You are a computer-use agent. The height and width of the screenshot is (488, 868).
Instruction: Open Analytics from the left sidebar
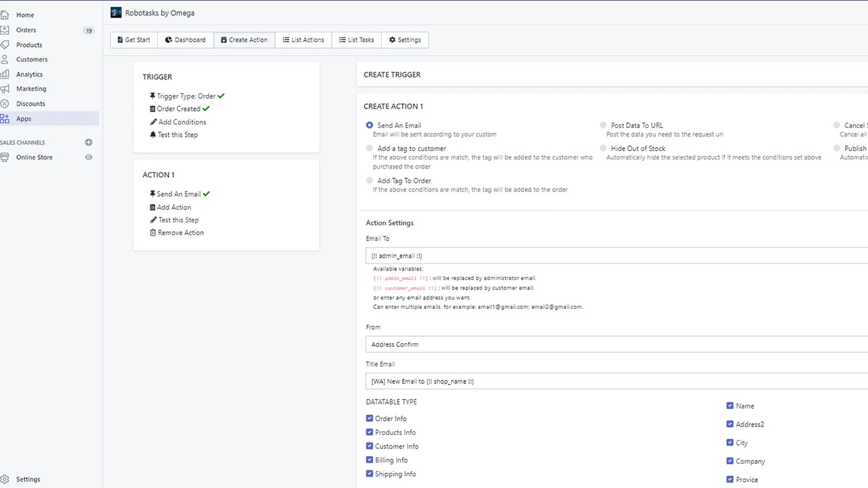(28, 74)
